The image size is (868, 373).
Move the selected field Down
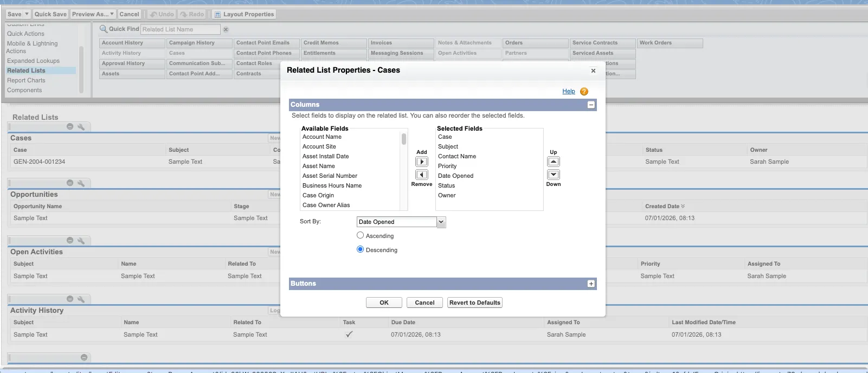click(x=553, y=175)
